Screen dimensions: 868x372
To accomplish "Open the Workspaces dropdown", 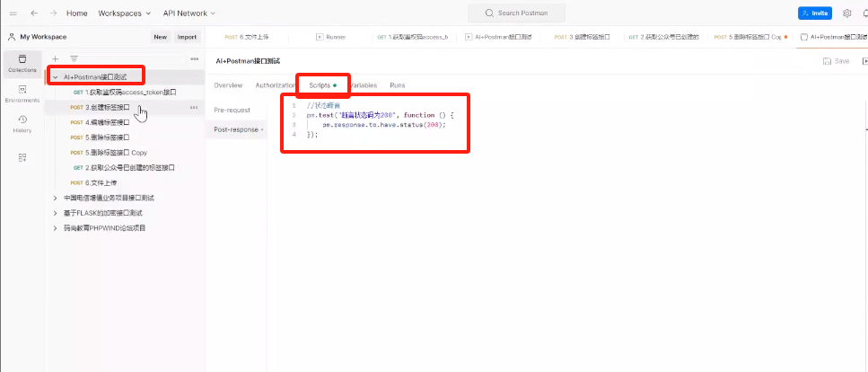I will (x=124, y=13).
